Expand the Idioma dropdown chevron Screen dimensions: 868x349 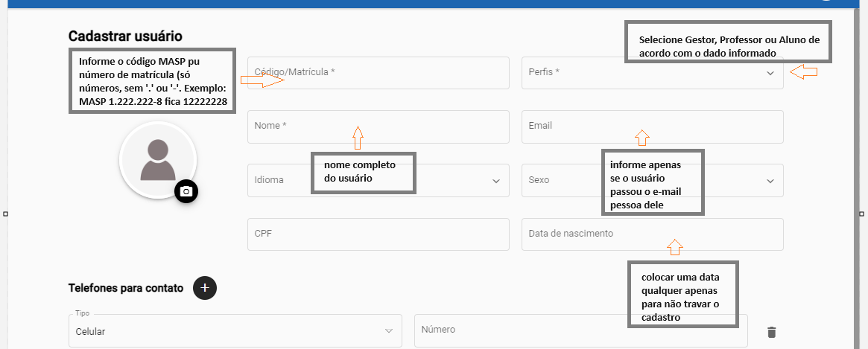click(x=496, y=181)
